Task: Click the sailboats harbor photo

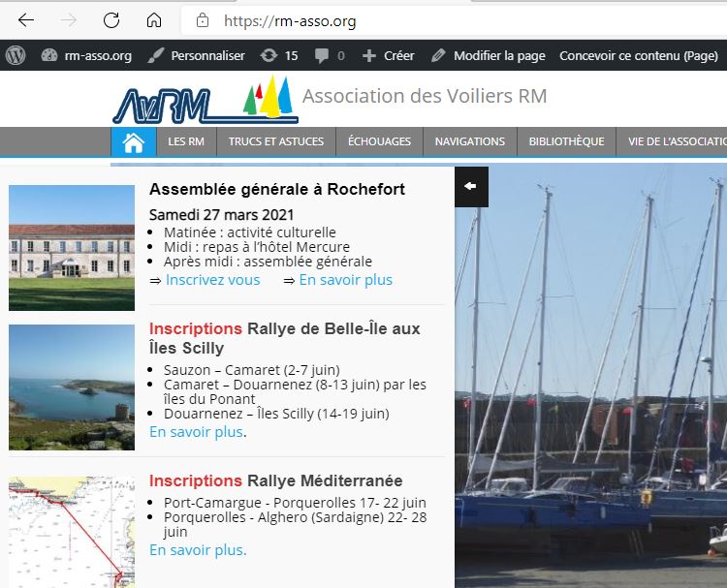Action: [x=590, y=375]
